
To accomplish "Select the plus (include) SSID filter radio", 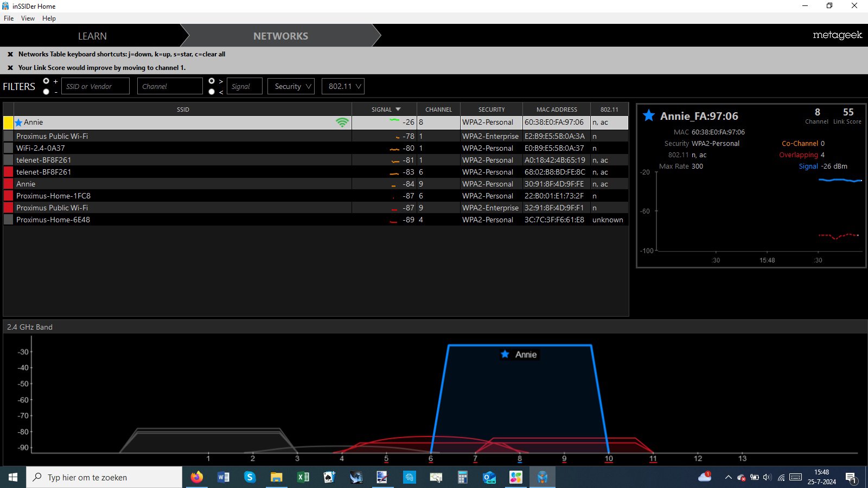I will [46, 81].
